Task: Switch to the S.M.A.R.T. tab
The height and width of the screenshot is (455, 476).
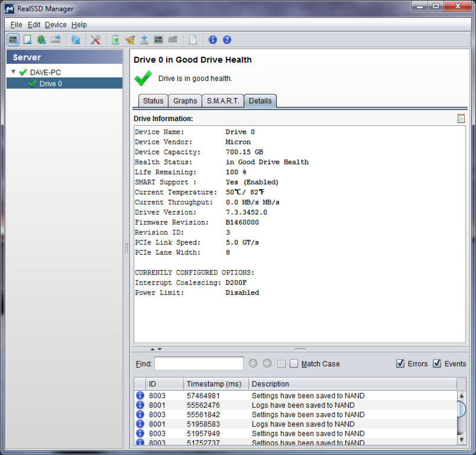Action: [x=223, y=101]
